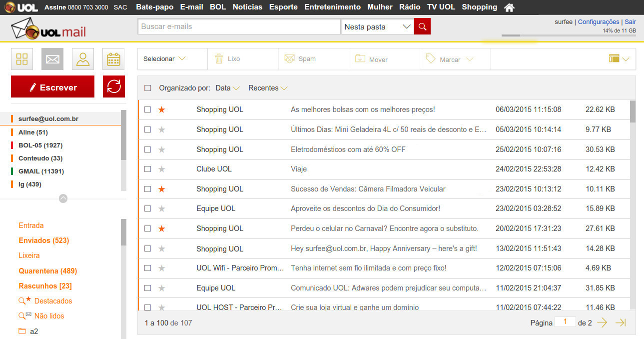Toggle star on 'As melhores bolsas' email
The image size is (644, 339).
click(x=161, y=109)
